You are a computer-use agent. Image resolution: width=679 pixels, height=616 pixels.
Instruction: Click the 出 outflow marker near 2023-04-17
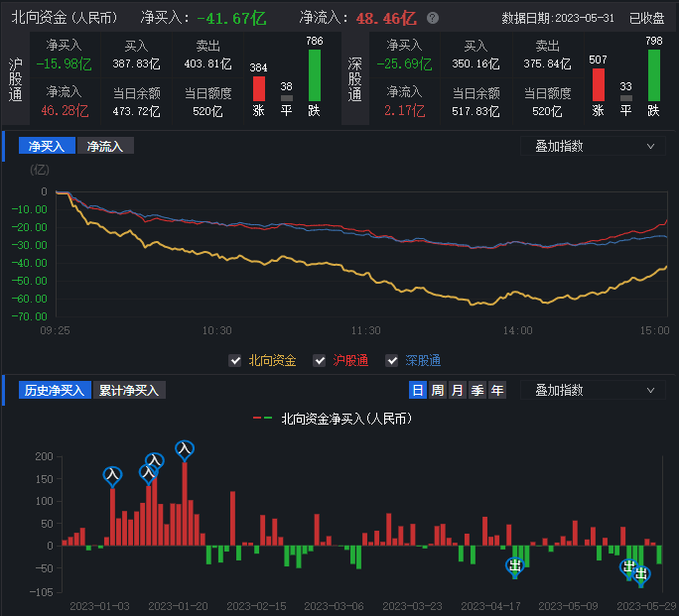(514, 565)
